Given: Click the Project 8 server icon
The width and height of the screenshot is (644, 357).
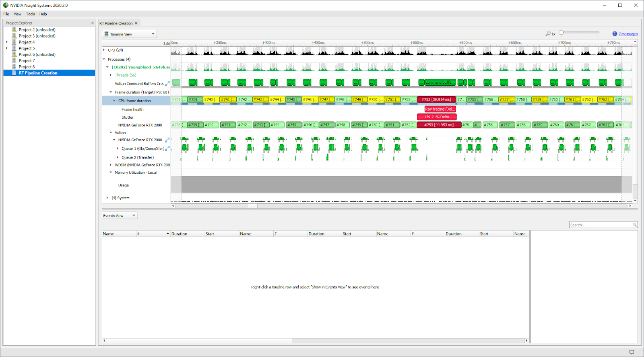Looking at the screenshot, I should [x=14, y=67].
